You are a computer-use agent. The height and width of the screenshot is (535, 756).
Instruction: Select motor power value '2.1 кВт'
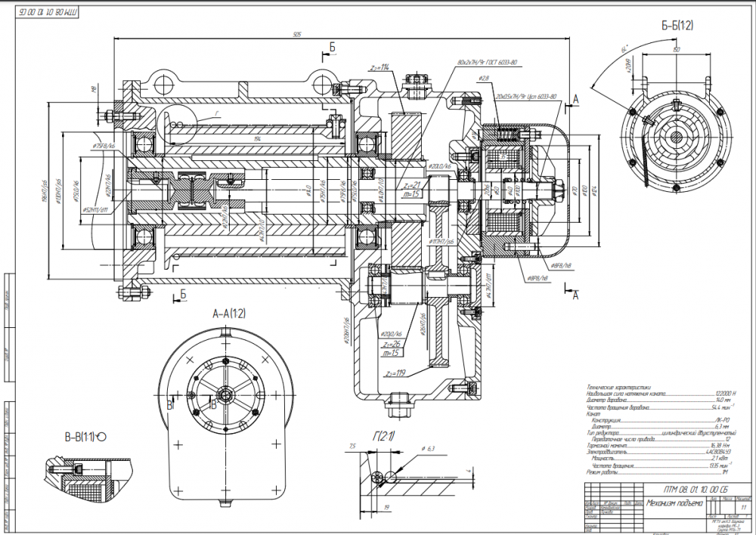coord(720,459)
